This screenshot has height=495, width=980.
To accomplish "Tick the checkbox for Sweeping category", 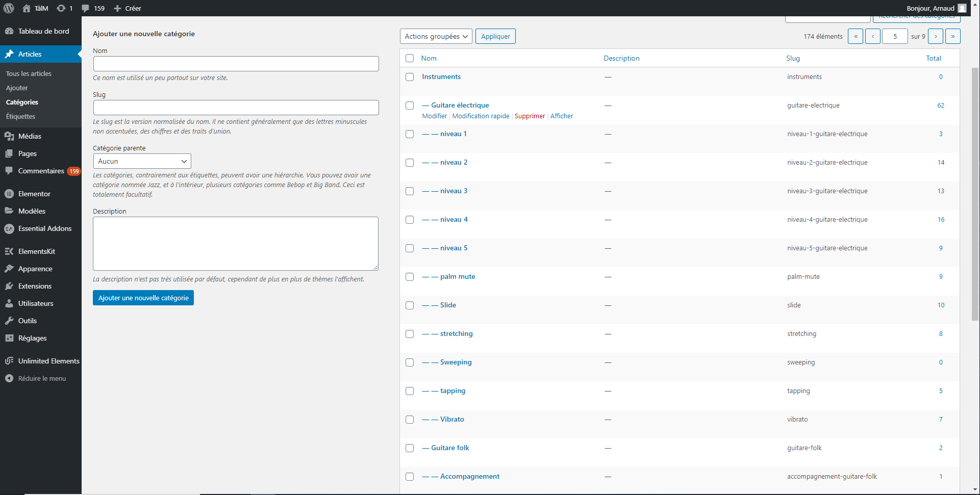I will pos(410,362).
